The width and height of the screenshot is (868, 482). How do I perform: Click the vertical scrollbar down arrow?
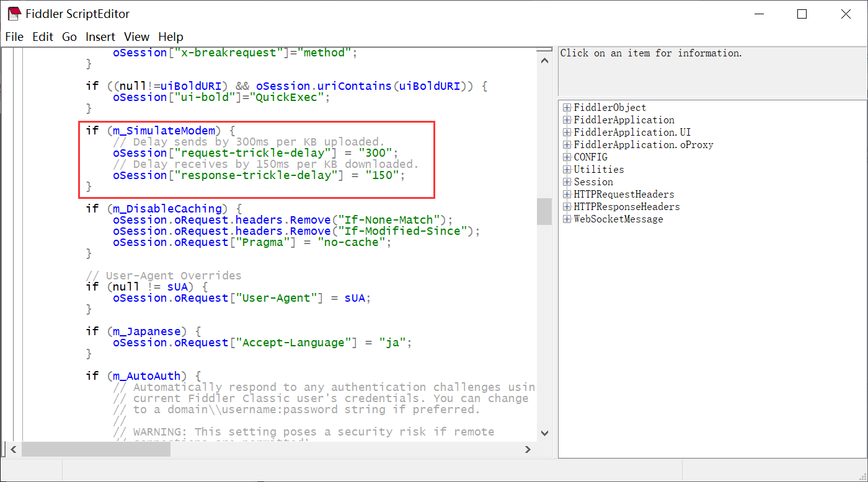(544, 434)
